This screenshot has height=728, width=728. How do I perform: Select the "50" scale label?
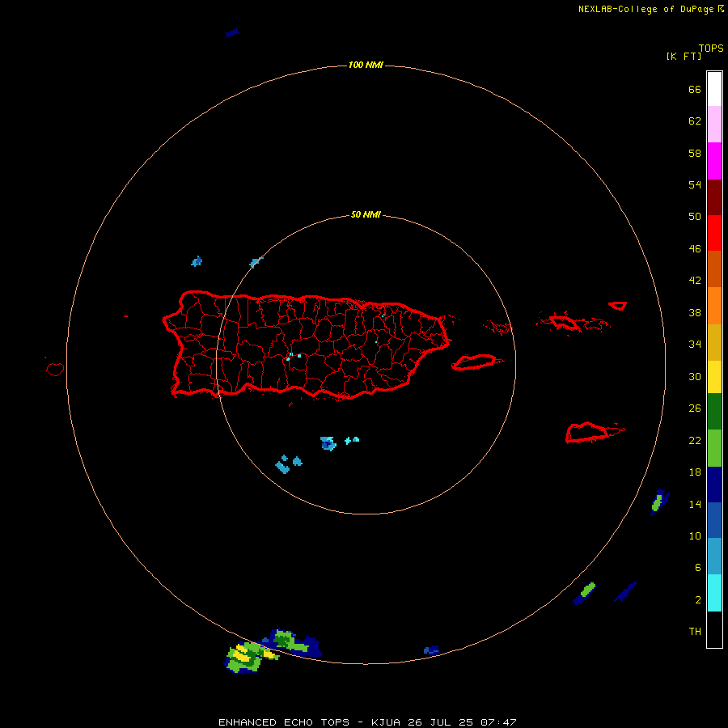(x=695, y=216)
